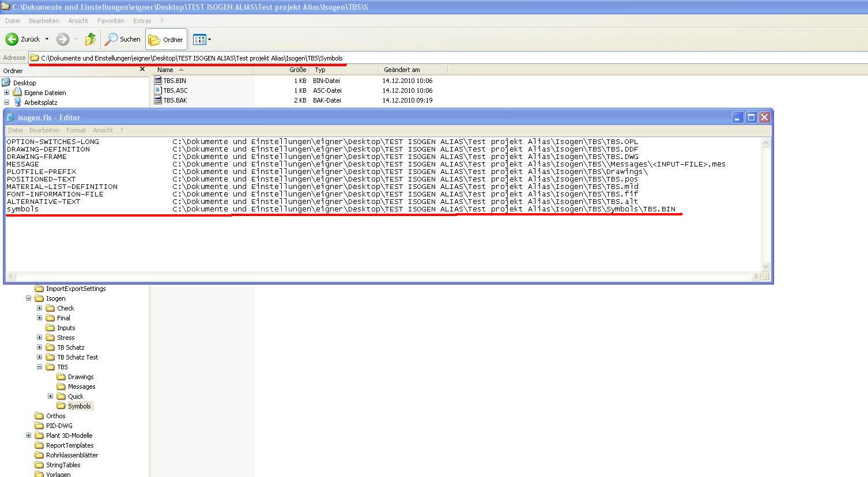868x477 pixels.
Task: Open the Ansicht menu in Editor
Action: click(x=103, y=130)
